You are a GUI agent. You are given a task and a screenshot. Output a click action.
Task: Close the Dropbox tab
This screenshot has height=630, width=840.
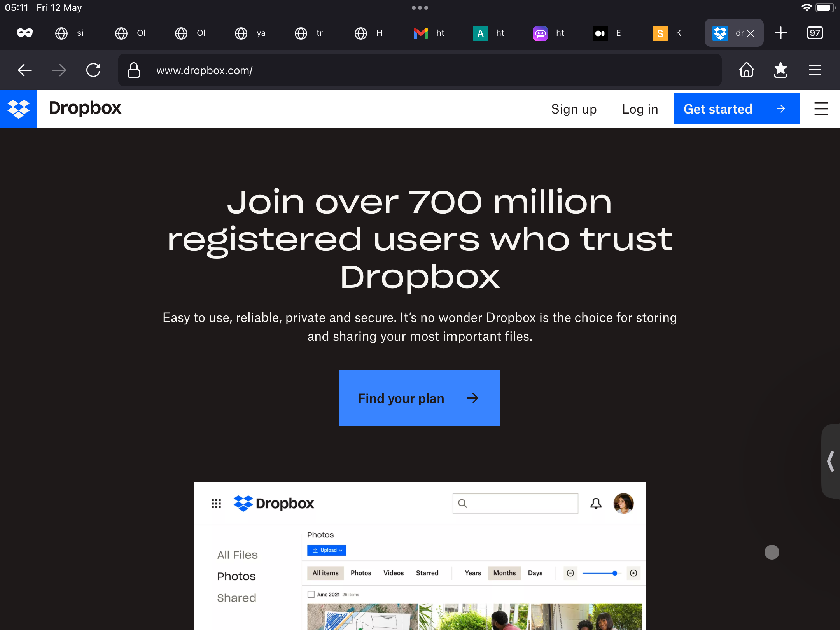[x=751, y=33]
